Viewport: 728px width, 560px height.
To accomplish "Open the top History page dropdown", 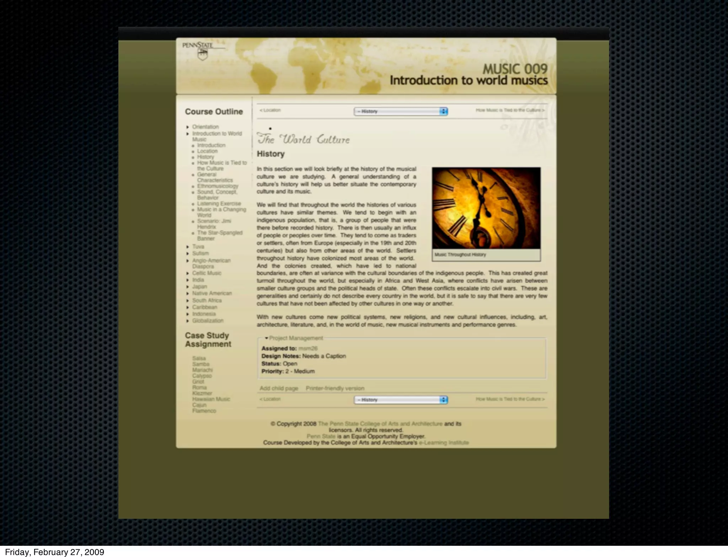I will pos(401,111).
